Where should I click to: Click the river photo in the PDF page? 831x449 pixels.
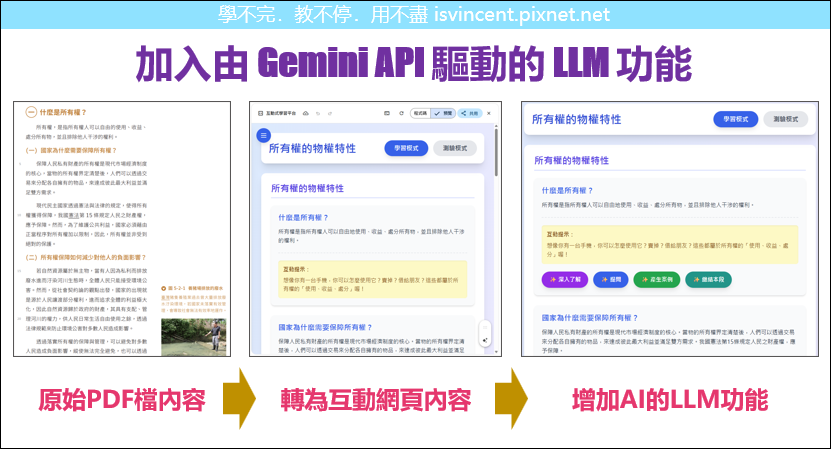click(193, 337)
